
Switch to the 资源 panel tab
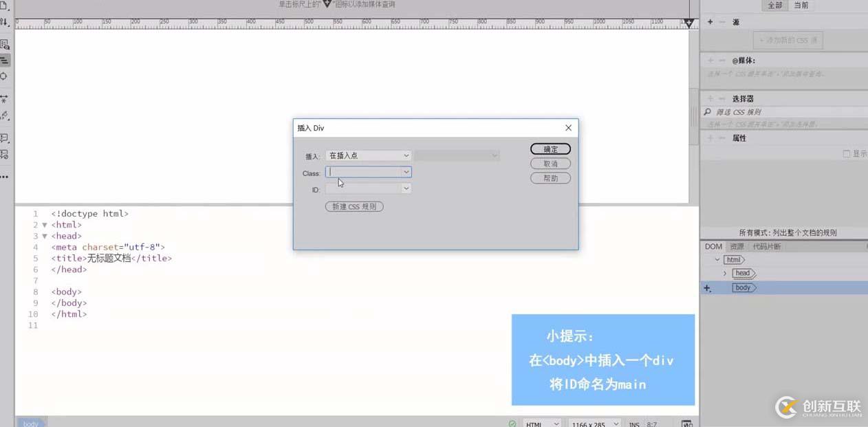[x=737, y=247]
